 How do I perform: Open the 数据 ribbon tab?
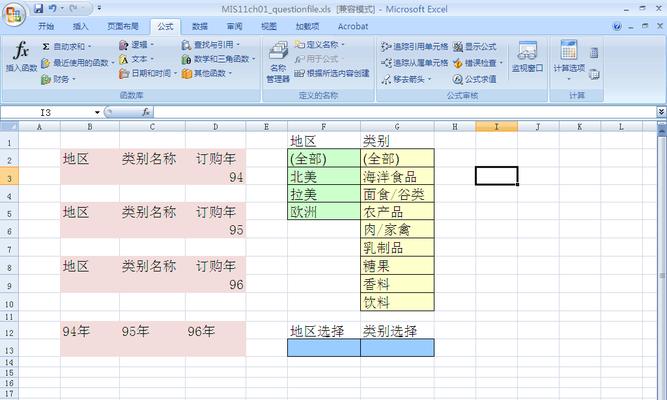[200, 26]
